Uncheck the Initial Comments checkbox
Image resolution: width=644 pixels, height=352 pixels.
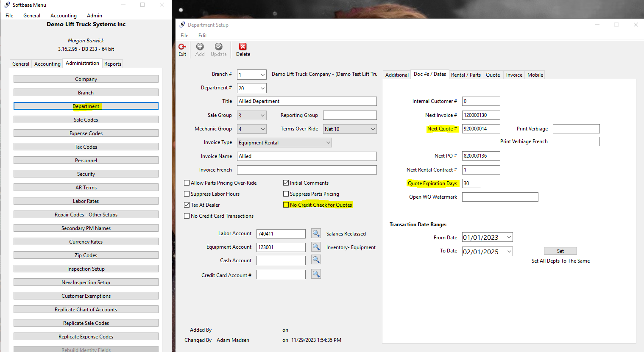[x=286, y=183]
